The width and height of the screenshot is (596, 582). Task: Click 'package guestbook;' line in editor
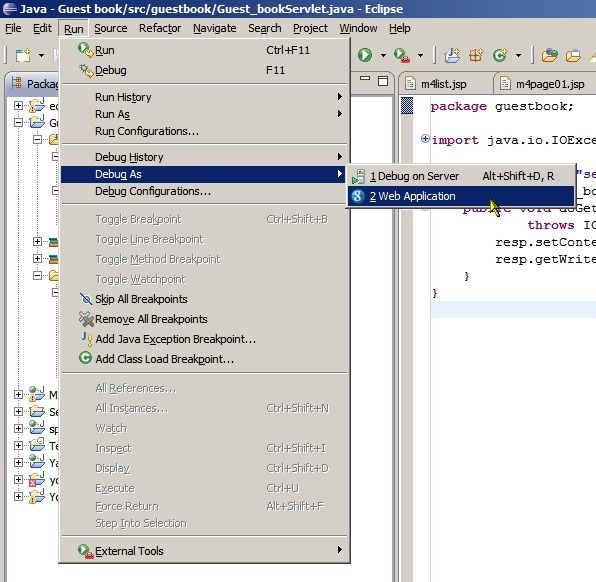click(x=502, y=106)
